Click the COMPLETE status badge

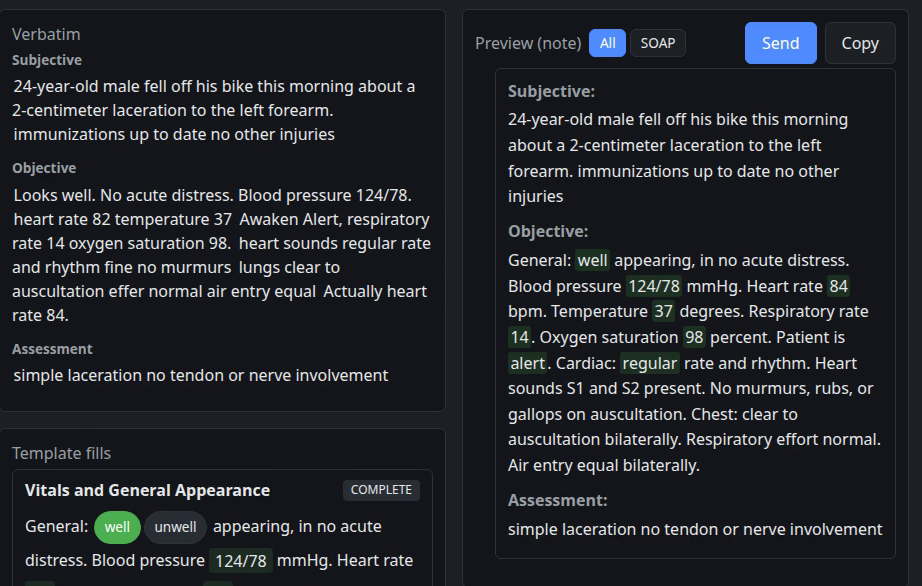381,490
